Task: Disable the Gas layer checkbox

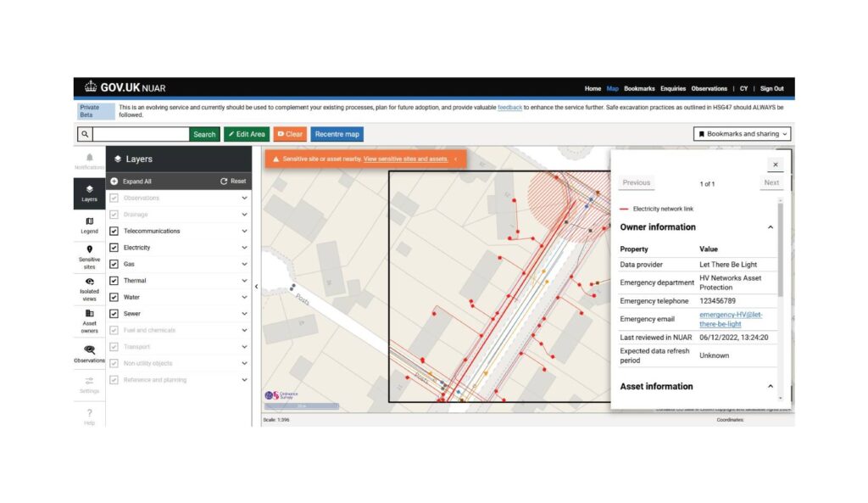Action: [x=114, y=264]
